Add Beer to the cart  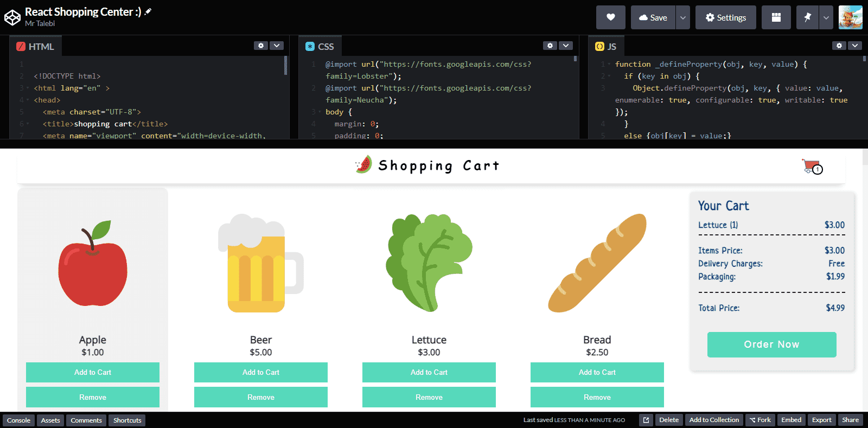pyautogui.click(x=261, y=372)
